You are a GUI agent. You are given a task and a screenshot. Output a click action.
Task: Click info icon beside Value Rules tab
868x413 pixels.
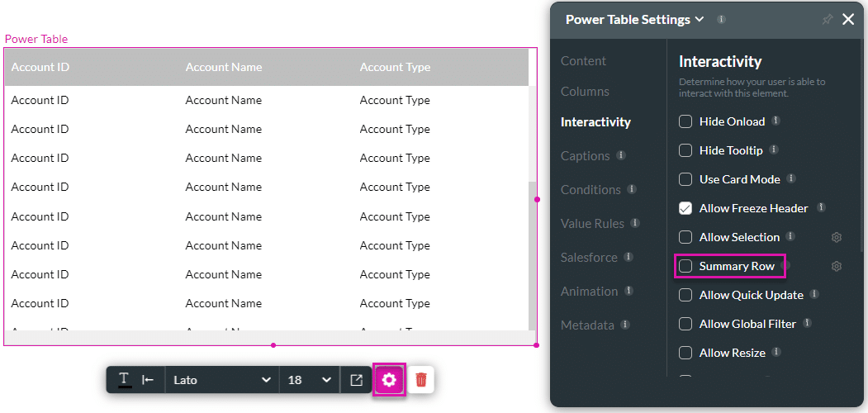(635, 223)
